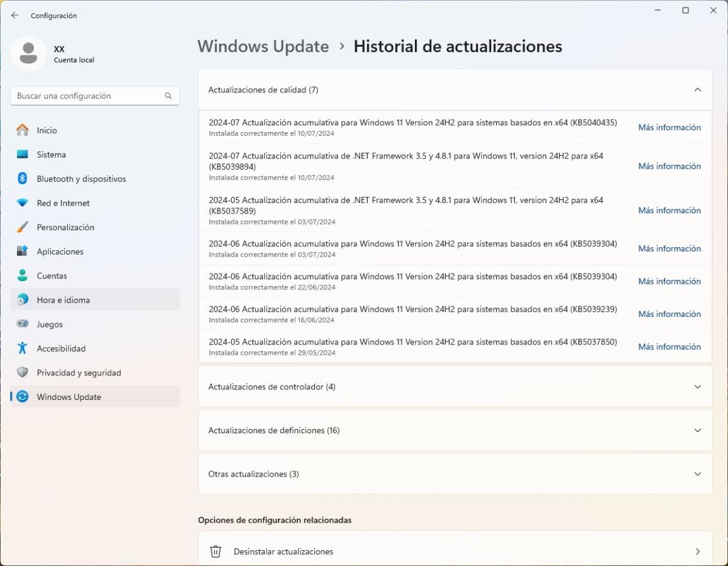728x566 pixels.
Task: Click Desinstalar actualizaciones option
Action: (x=455, y=549)
